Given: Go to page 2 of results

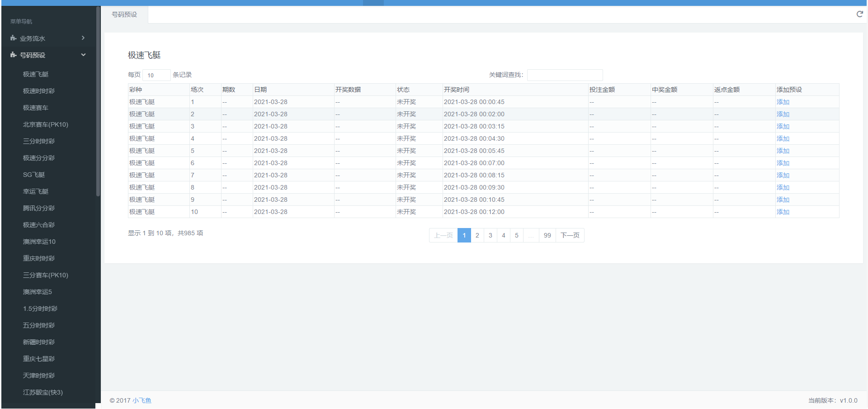Looking at the screenshot, I should tap(477, 235).
